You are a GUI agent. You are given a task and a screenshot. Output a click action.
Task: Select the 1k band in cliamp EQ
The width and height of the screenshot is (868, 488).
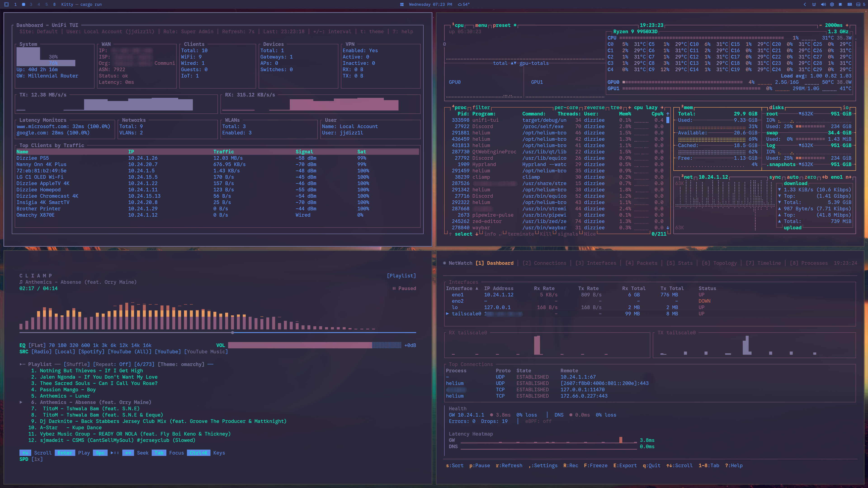click(x=96, y=345)
